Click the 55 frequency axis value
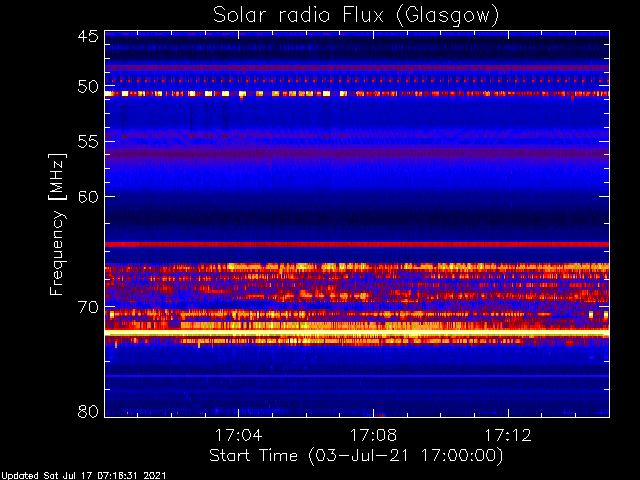640x480 pixels. [88, 142]
